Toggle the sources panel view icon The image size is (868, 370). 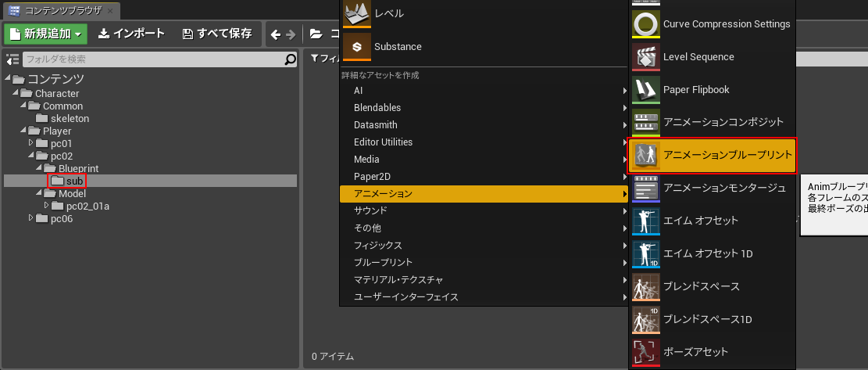[x=13, y=59]
